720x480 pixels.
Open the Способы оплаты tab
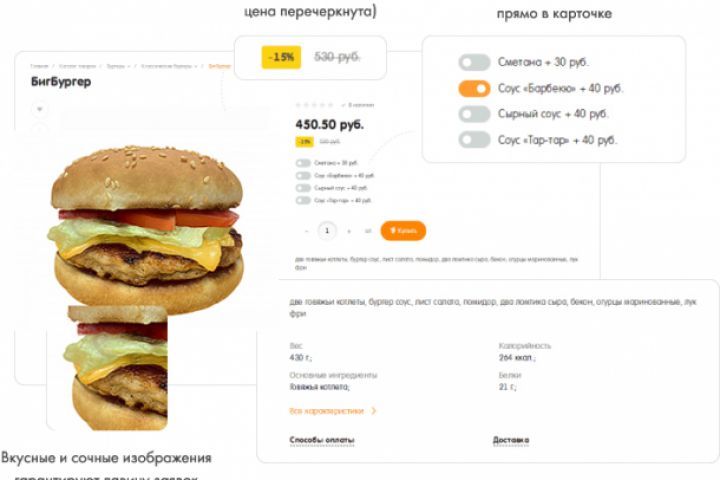321,440
